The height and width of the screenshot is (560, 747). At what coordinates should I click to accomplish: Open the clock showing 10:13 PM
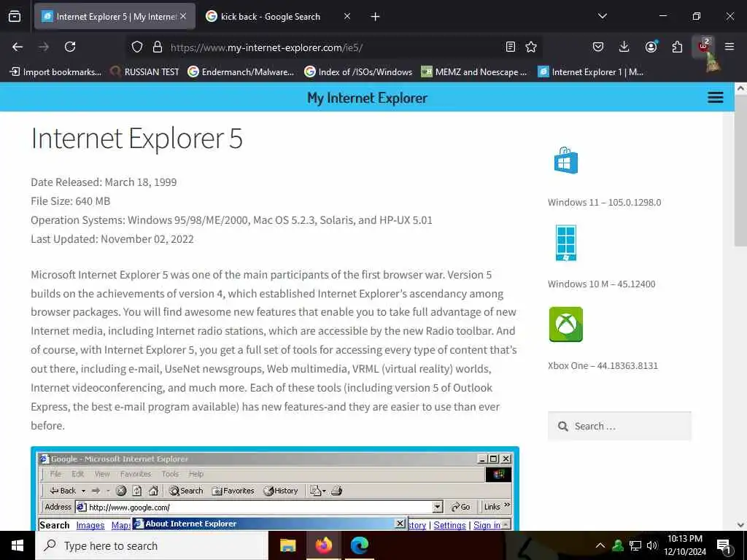685,545
